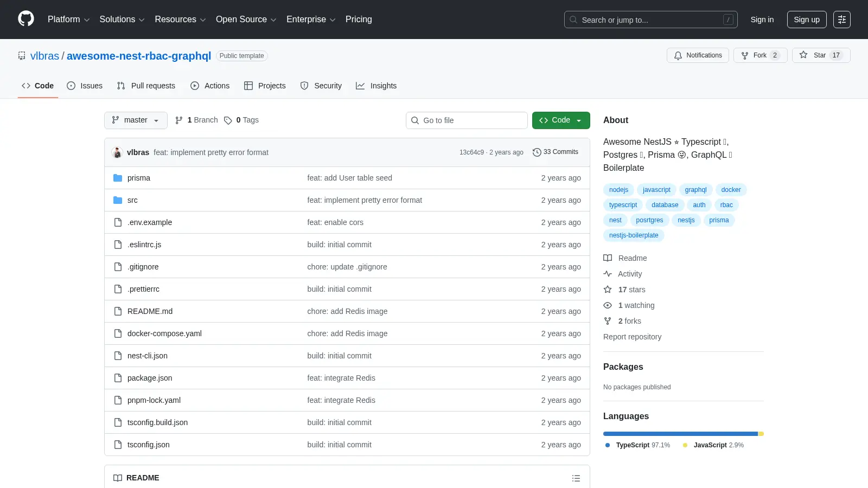Click the file icon beside .env.example
This screenshot has height=488, width=868.
click(x=118, y=222)
